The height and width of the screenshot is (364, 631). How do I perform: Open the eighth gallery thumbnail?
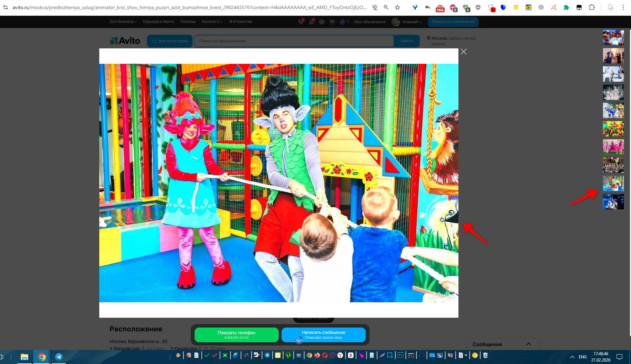pos(613,165)
